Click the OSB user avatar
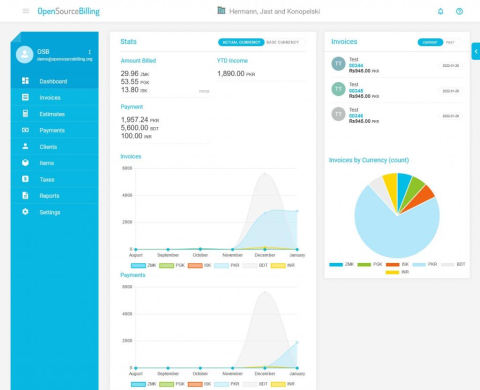The height and width of the screenshot is (390, 480). tap(25, 54)
